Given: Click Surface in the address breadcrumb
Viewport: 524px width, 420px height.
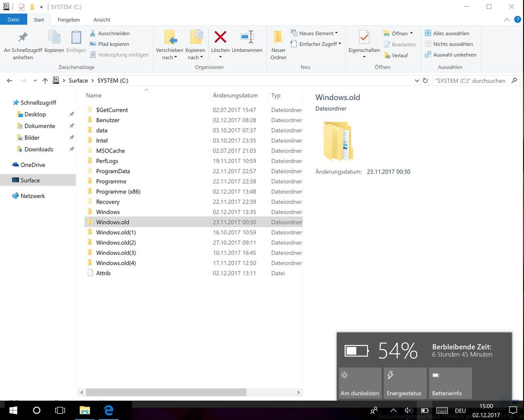Looking at the screenshot, I should (x=78, y=81).
